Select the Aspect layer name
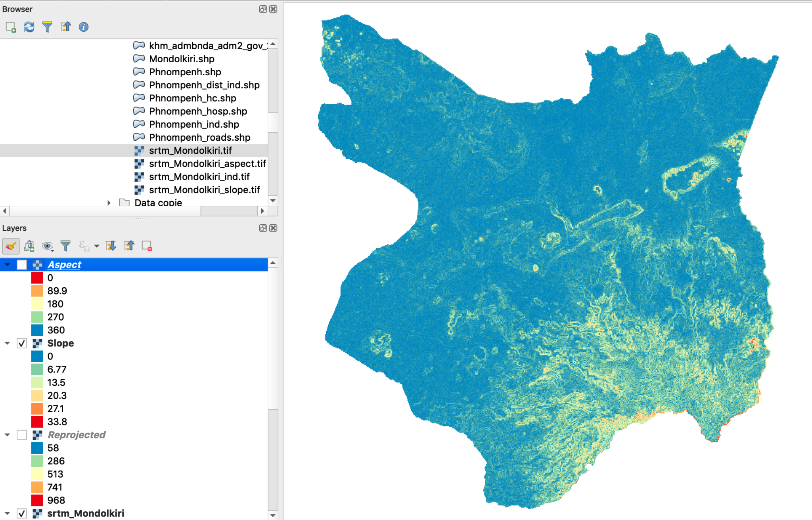Screen dimensions: 812x520 tap(64, 265)
